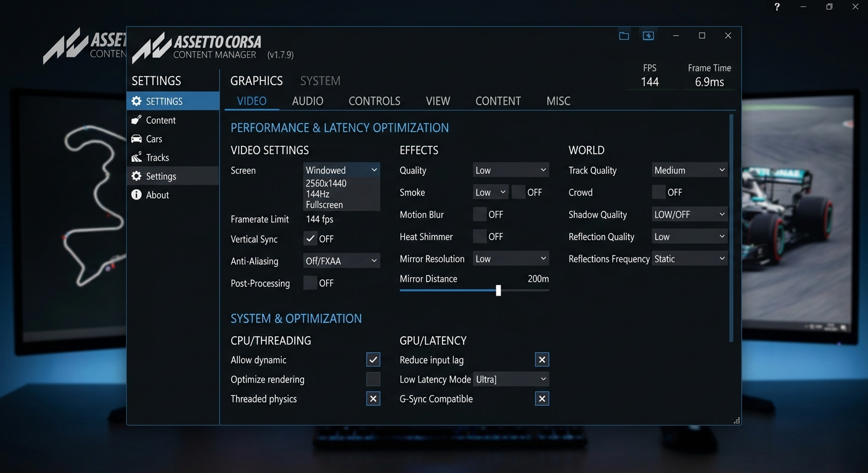This screenshot has height=473, width=868.
Task: Open the Mirror Resolution dropdown
Action: pyautogui.click(x=511, y=259)
